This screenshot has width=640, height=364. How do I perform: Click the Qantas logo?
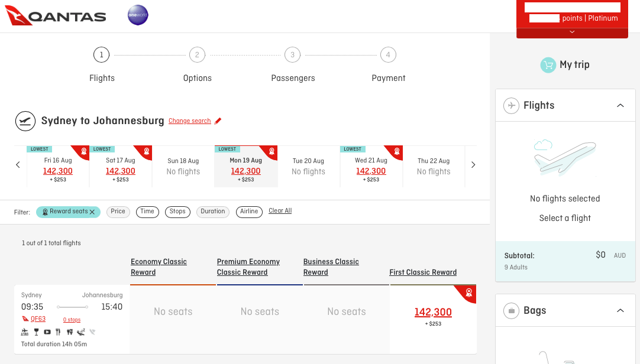pos(56,16)
